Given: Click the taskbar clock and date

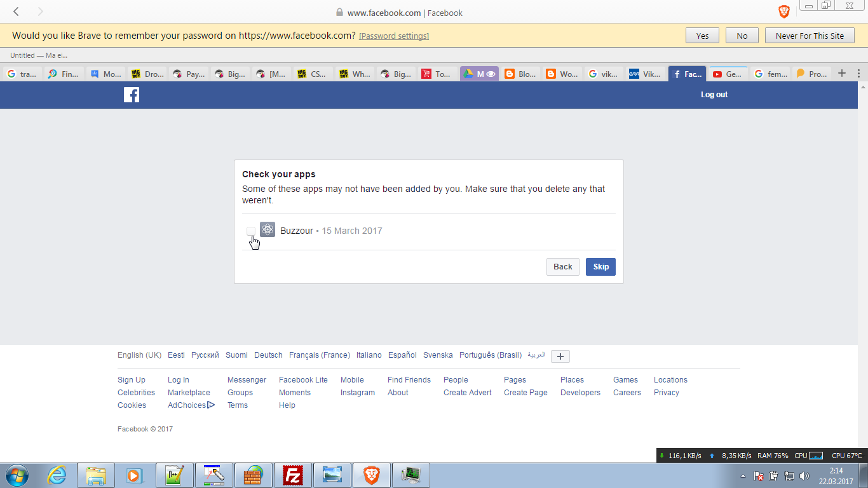Looking at the screenshot, I should 836,476.
